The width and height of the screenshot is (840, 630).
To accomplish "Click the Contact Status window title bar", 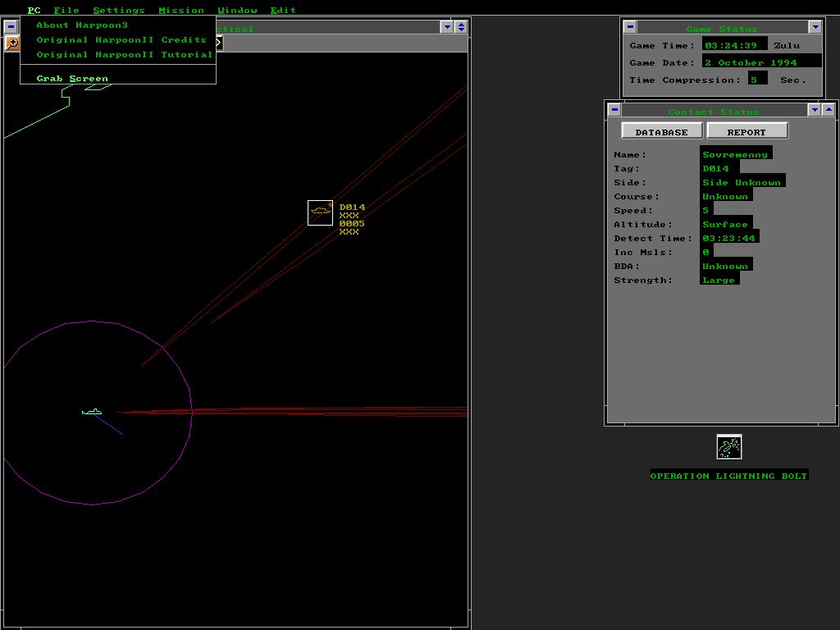I will [x=714, y=111].
